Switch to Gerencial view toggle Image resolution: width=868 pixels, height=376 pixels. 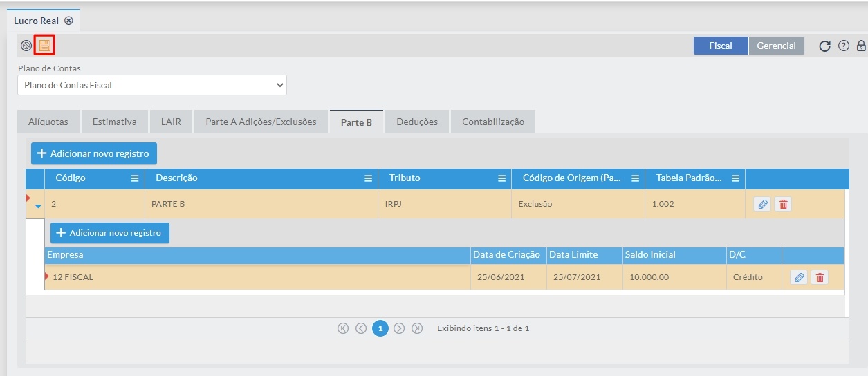point(776,46)
